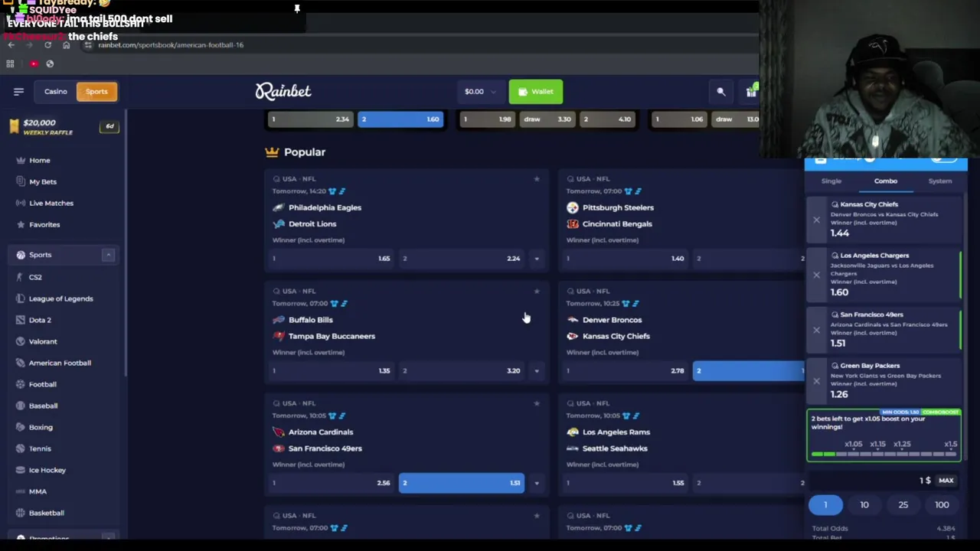This screenshot has width=980, height=551.
Task: Favorite the Cardinals vs 49ers match star
Action: tap(537, 403)
